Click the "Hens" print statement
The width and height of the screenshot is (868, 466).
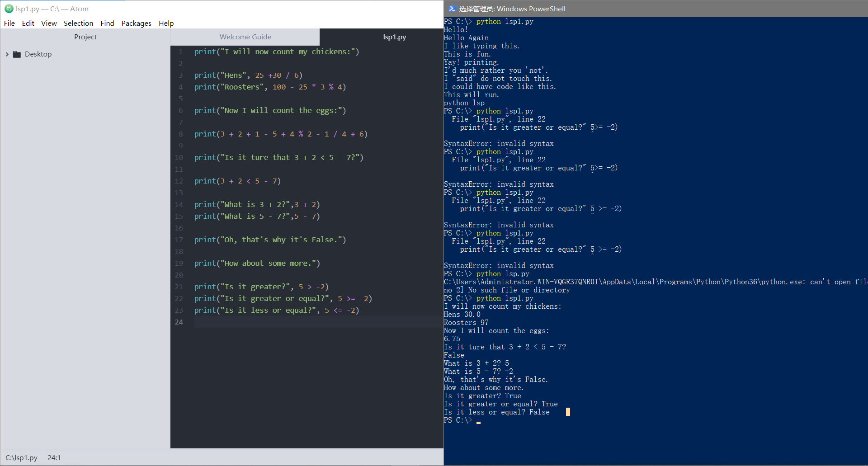[x=248, y=75]
